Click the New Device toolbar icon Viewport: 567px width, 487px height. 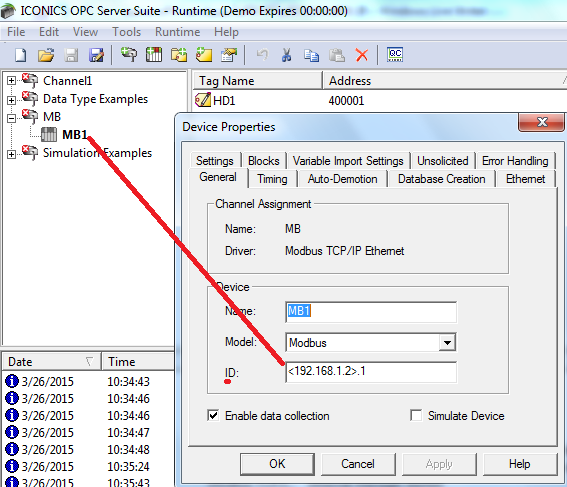[x=154, y=55]
